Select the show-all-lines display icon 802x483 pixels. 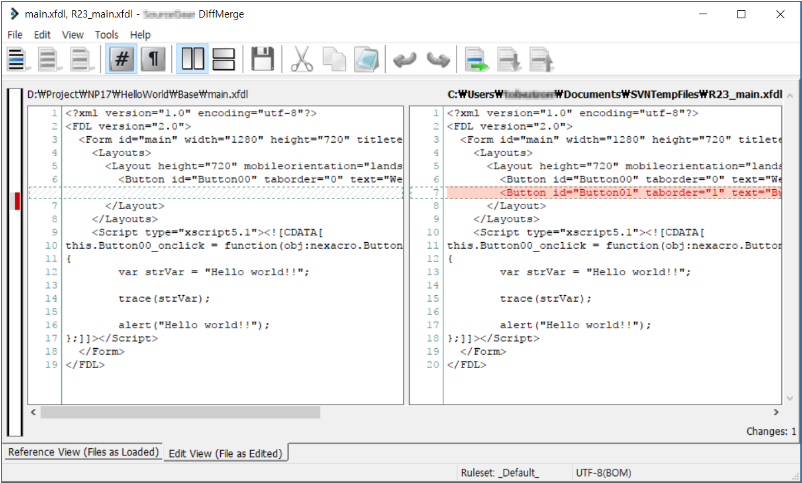pos(16,60)
